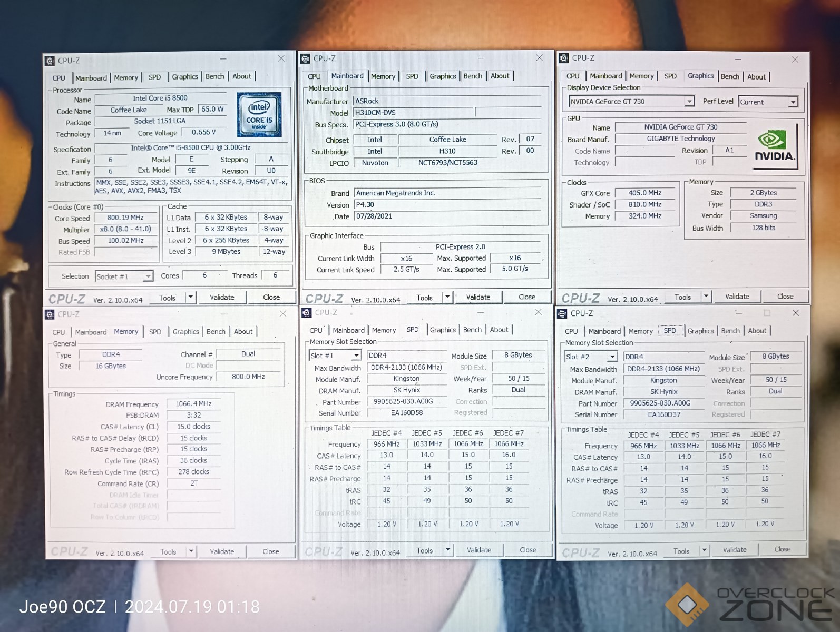Image resolution: width=840 pixels, height=632 pixels.
Task: Click the '16 GBytes' memory size value
Action: [x=111, y=366]
